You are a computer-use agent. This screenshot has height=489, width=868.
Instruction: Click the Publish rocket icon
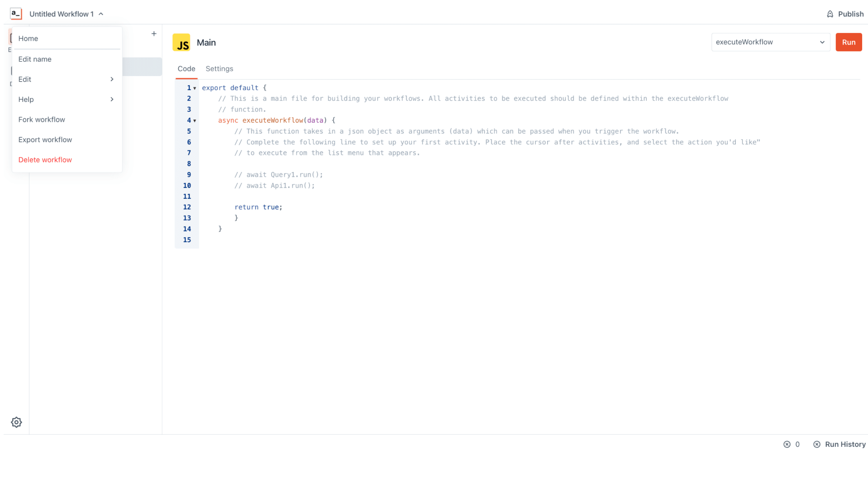[830, 14]
